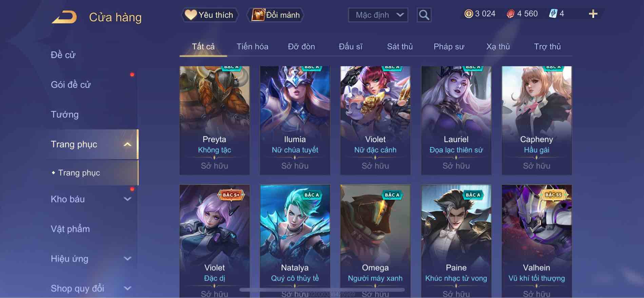
Task: Expand the Kho báu sidebar section
Action: click(127, 199)
